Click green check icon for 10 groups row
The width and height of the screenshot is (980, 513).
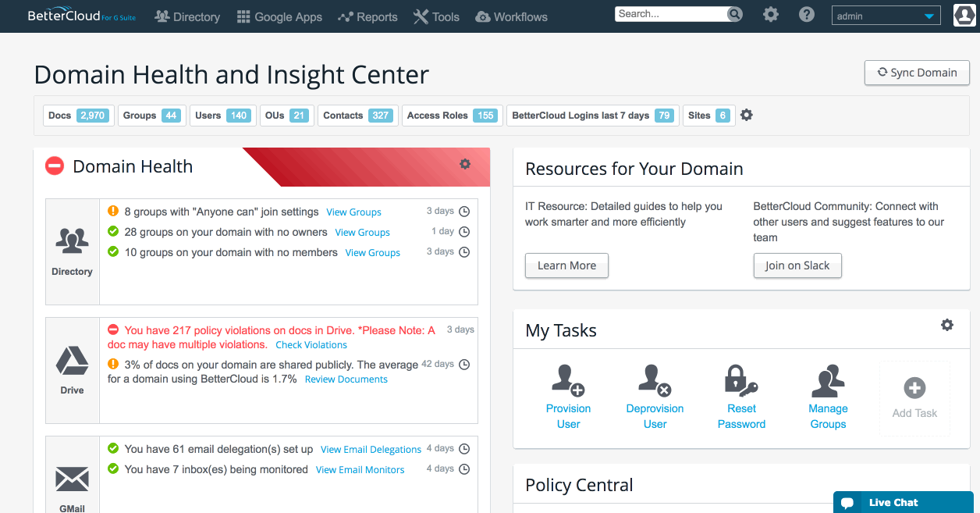pos(113,251)
